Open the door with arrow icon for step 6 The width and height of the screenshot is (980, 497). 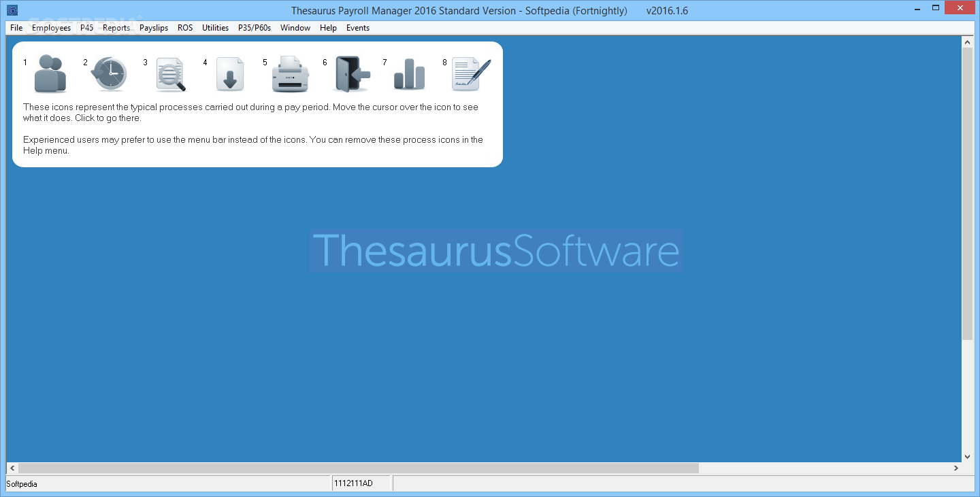click(352, 74)
